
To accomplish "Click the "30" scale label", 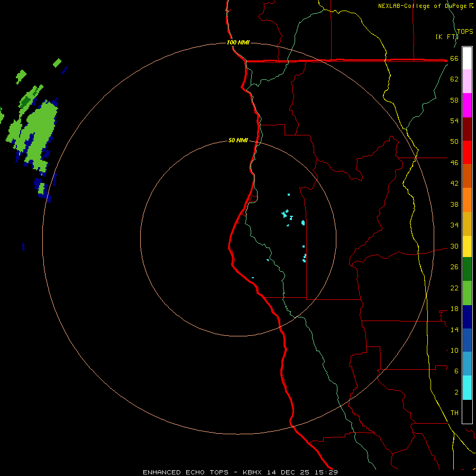I will tap(454, 246).
